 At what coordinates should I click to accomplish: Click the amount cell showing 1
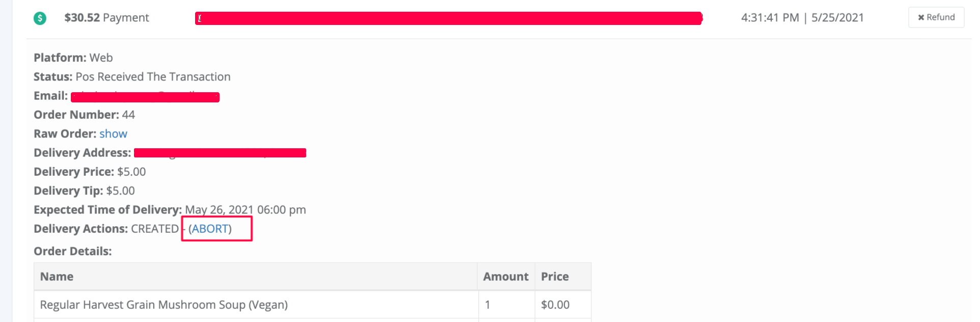coord(487,305)
